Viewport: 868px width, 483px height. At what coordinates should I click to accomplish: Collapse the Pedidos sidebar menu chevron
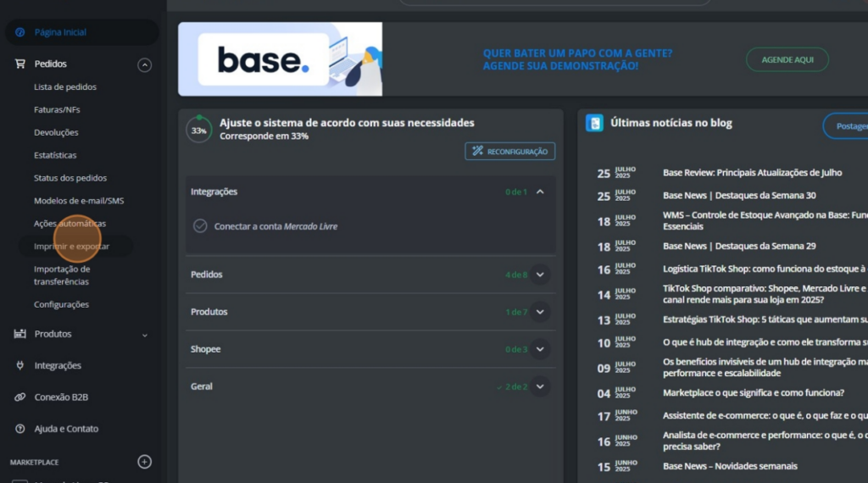pos(144,64)
